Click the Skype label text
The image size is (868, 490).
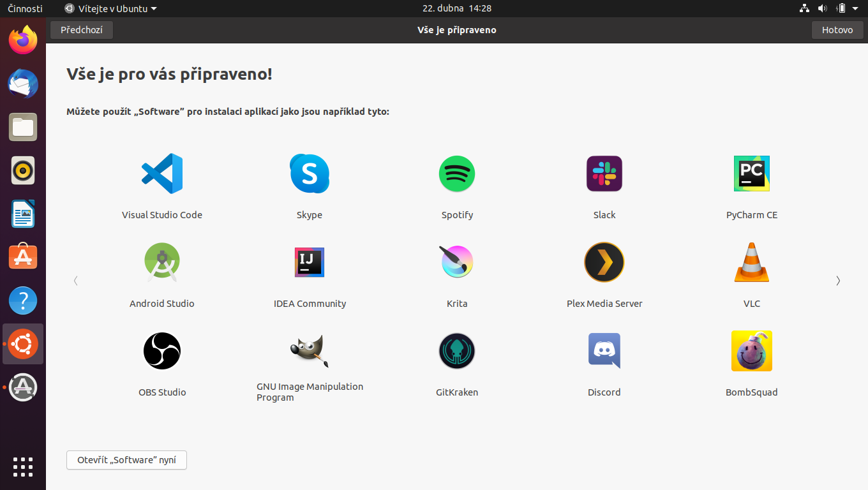pyautogui.click(x=310, y=215)
